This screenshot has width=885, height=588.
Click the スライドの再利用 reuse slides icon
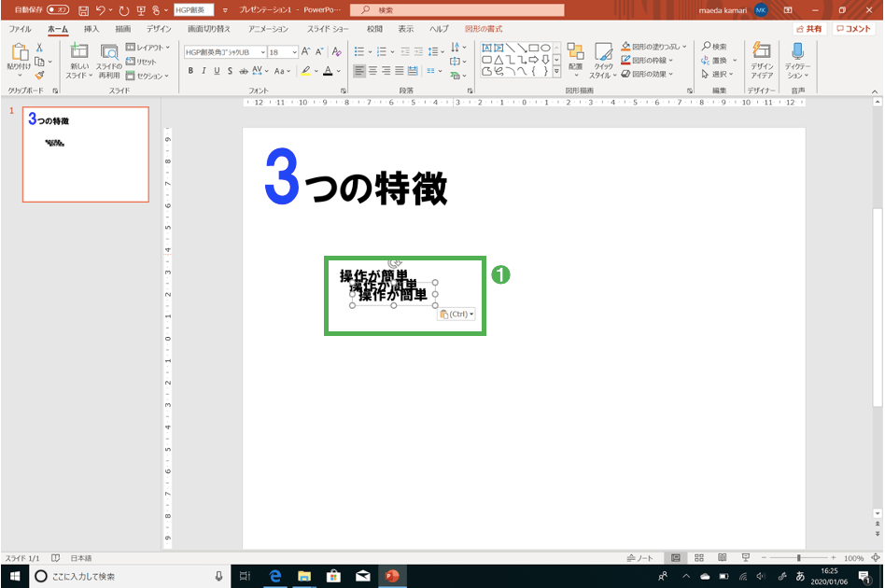(x=109, y=52)
